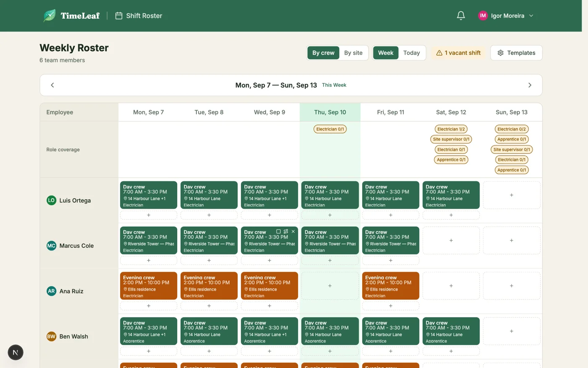Screen dimensions: 588x368
Task: Open the notifications bell
Action: tap(461, 16)
